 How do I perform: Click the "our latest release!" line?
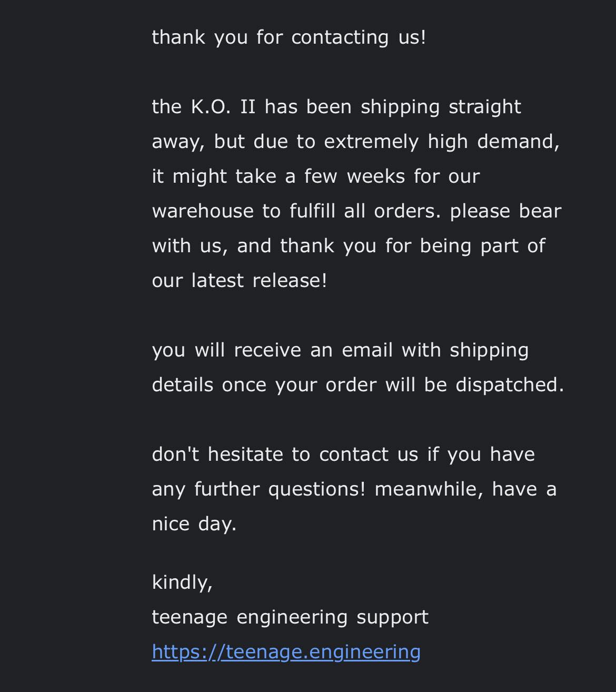[240, 281]
